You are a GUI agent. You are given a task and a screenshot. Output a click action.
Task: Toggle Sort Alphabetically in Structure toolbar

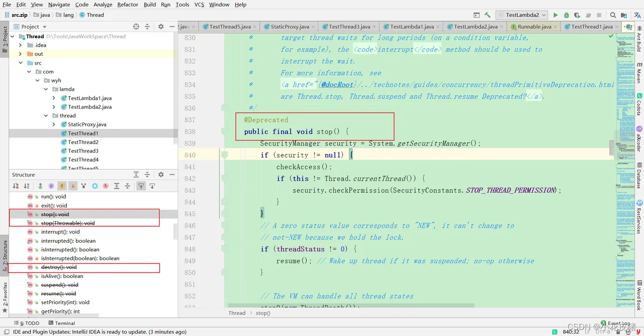click(x=27, y=186)
